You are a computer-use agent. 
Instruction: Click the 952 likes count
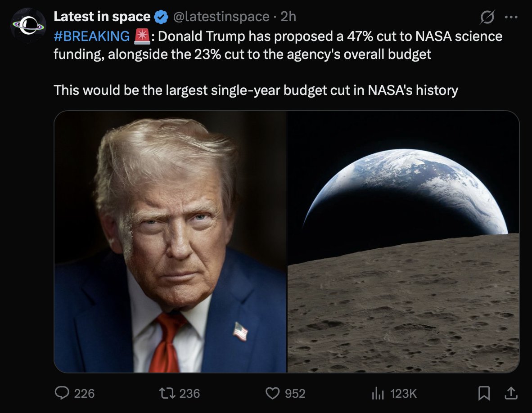tap(295, 394)
